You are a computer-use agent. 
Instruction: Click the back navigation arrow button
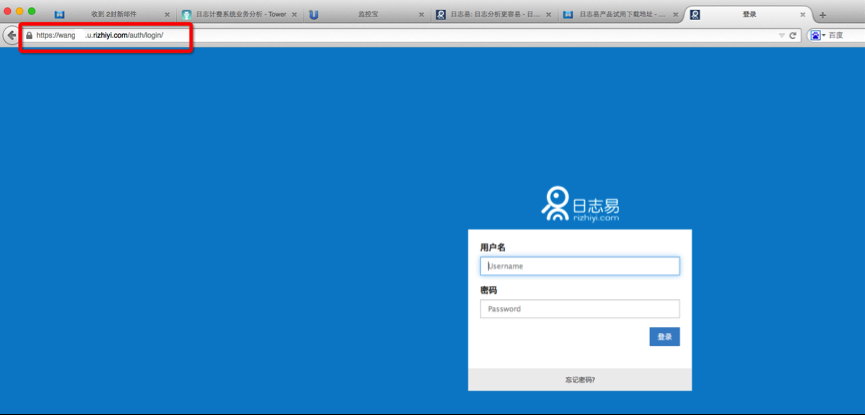(x=11, y=35)
